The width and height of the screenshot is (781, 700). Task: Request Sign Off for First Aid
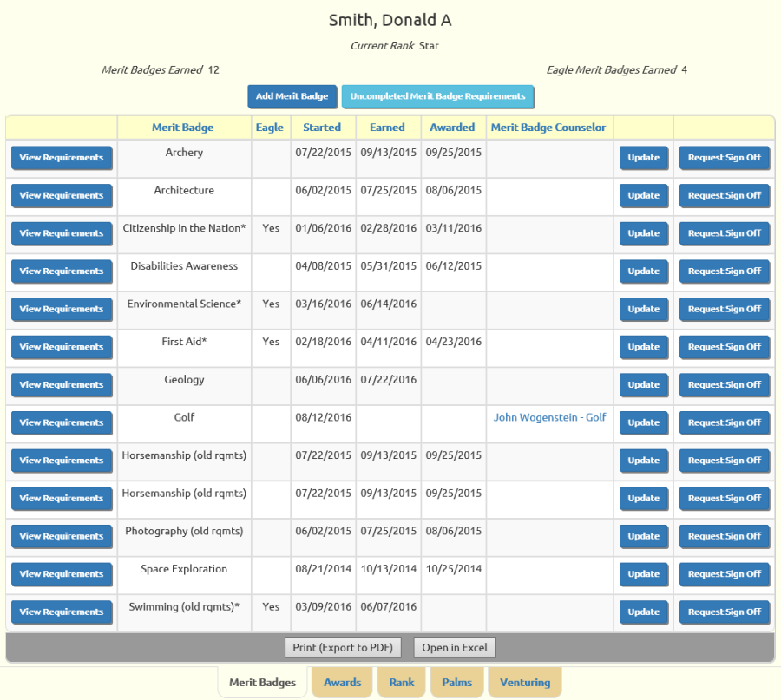725,347
